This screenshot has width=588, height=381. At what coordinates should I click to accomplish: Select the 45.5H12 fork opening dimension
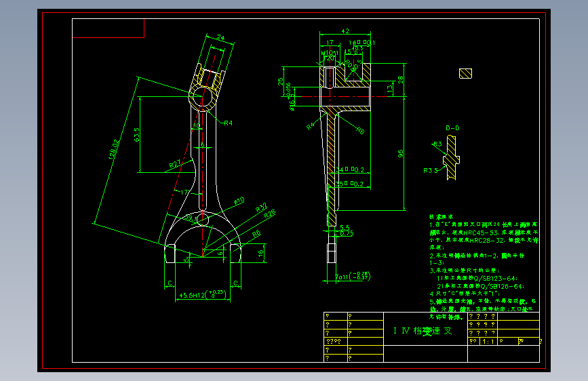tap(203, 294)
